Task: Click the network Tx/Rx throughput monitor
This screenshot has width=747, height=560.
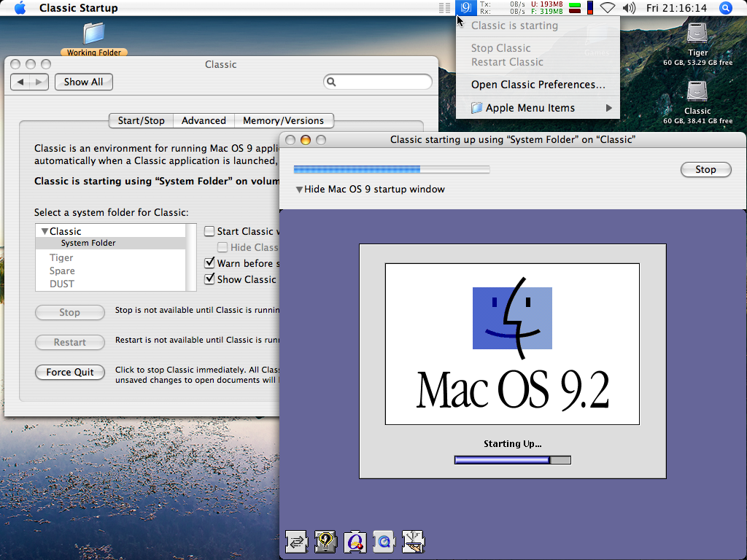Action: point(502,7)
